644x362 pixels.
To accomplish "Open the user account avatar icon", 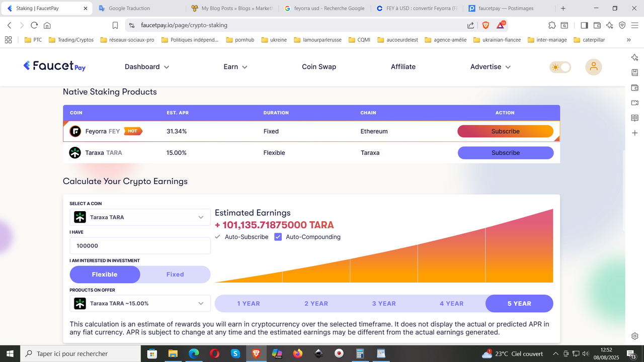I will tap(594, 67).
